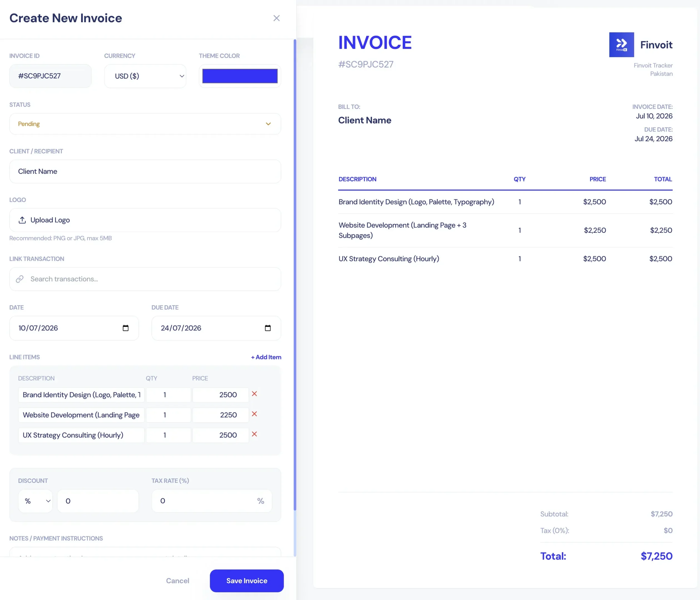The height and width of the screenshot is (600, 700).
Task: Open the discount type % dropdown
Action: (36, 501)
